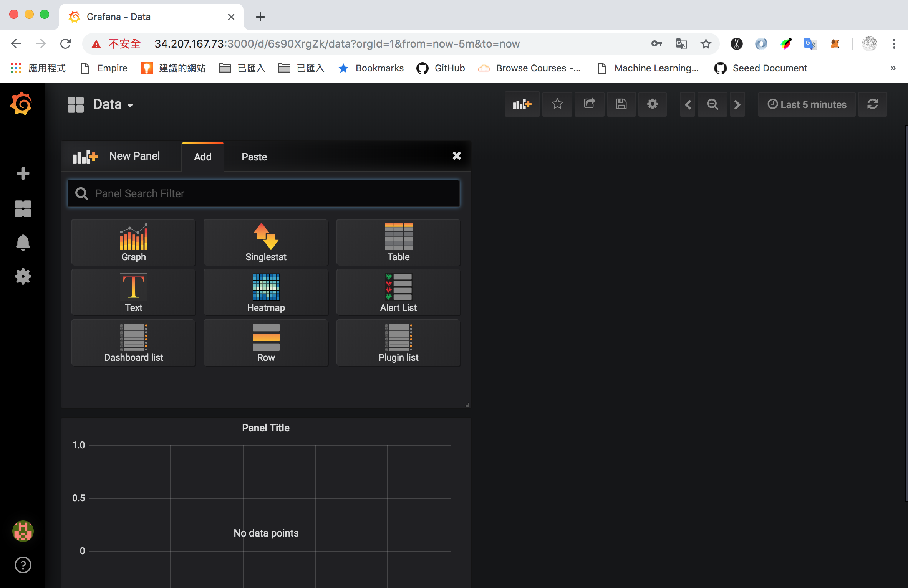
Task: Open Chrome three-dot menu
Action: pyautogui.click(x=894, y=44)
